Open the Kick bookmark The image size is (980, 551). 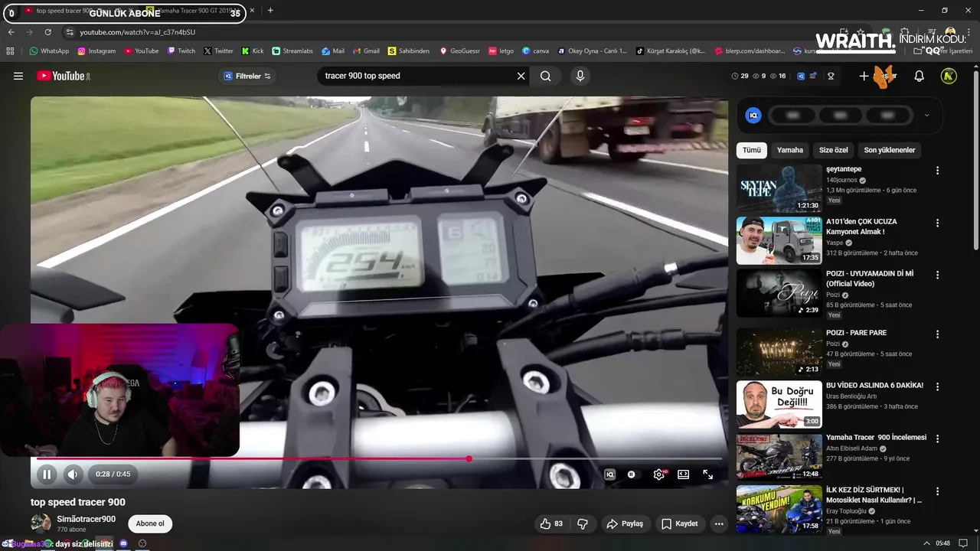253,51
